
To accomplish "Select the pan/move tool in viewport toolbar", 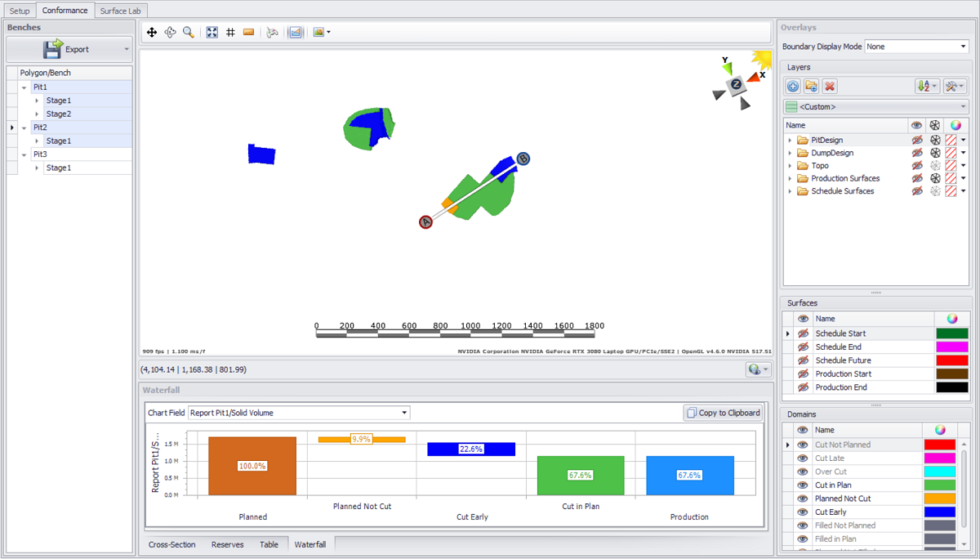I will tap(152, 33).
